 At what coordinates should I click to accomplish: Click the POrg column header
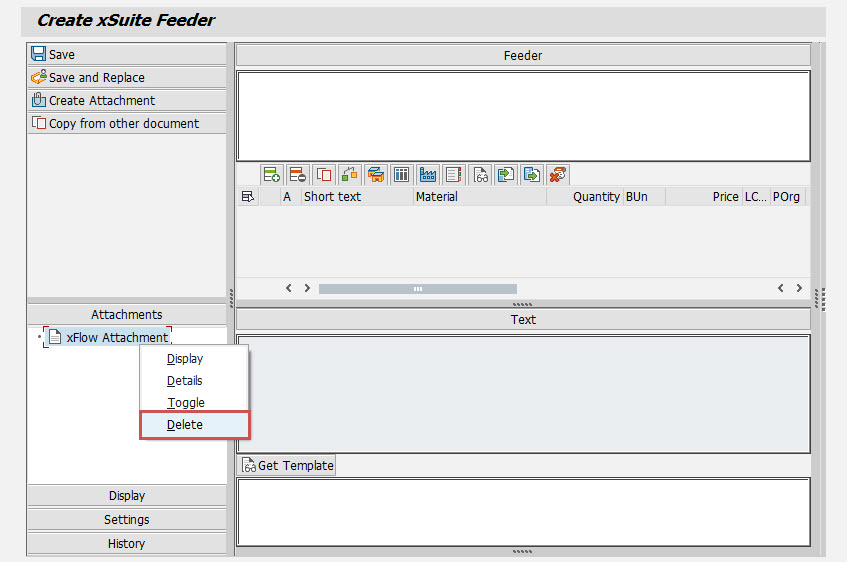pos(788,197)
